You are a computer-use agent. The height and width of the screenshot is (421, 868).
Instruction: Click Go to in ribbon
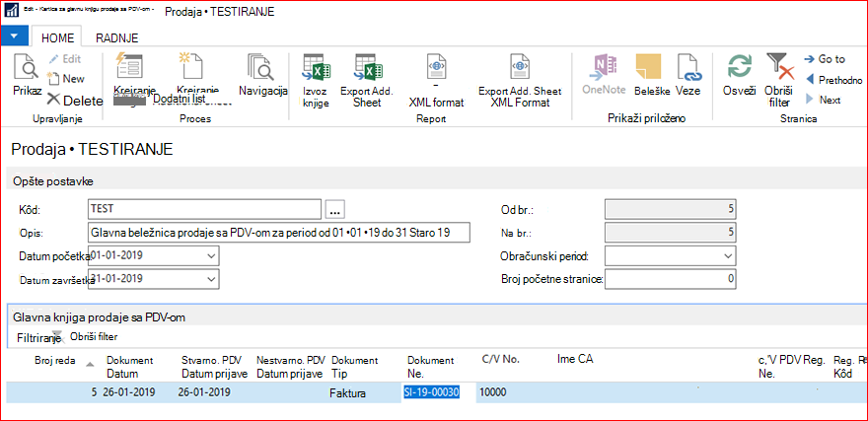coord(825,58)
